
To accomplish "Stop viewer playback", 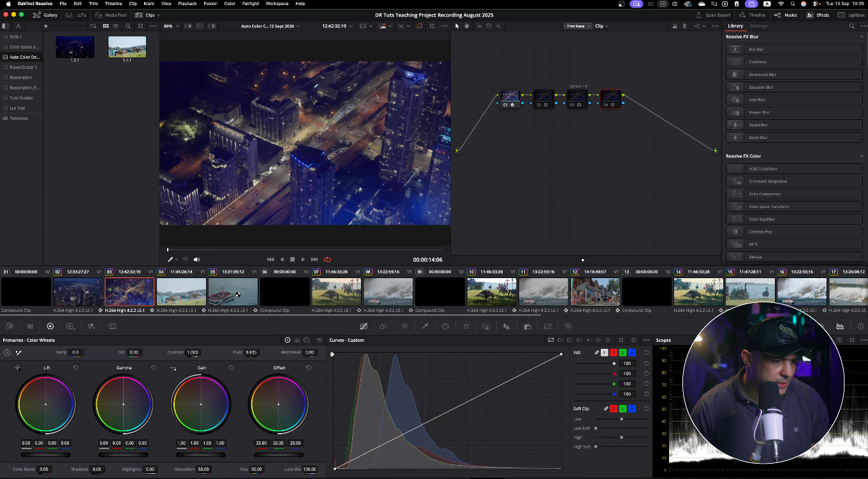I will click(x=292, y=260).
